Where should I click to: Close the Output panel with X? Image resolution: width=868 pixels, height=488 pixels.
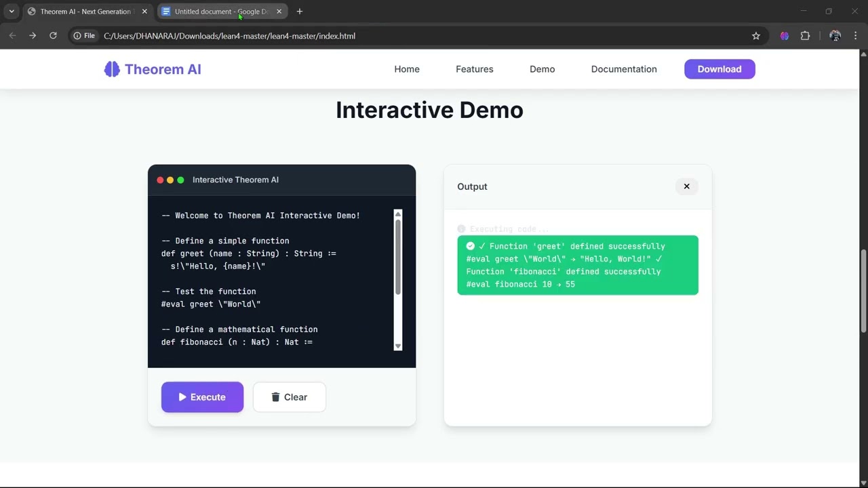pos(686,186)
